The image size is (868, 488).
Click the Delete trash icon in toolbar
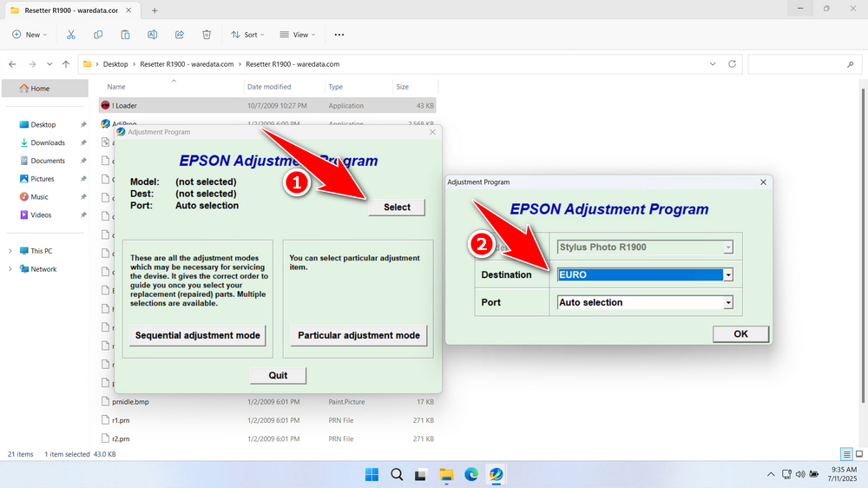pos(207,35)
